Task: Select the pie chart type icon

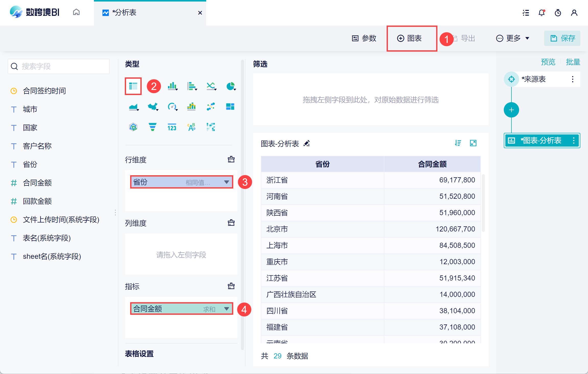Action: click(230, 86)
